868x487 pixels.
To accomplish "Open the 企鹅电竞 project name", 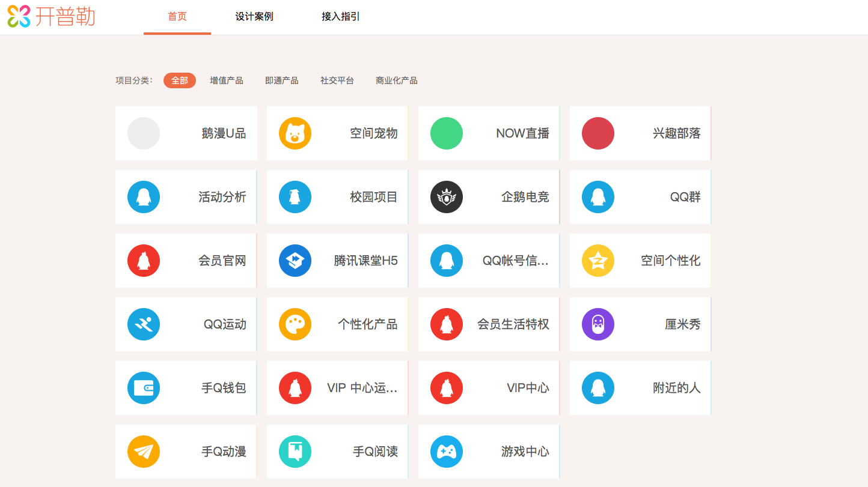I will [525, 197].
